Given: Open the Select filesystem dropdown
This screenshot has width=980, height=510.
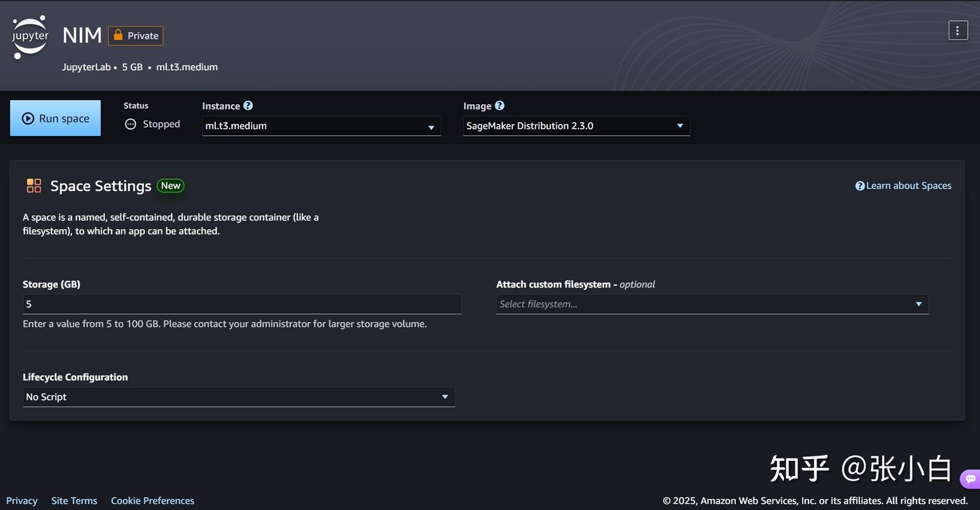Looking at the screenshot, I should pos(712,304).
